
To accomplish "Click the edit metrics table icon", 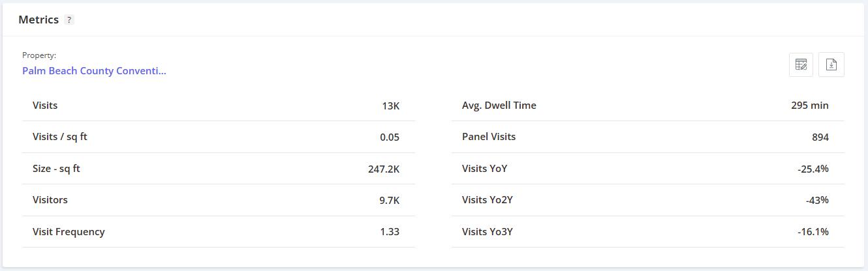I will (x=801, y=64).
